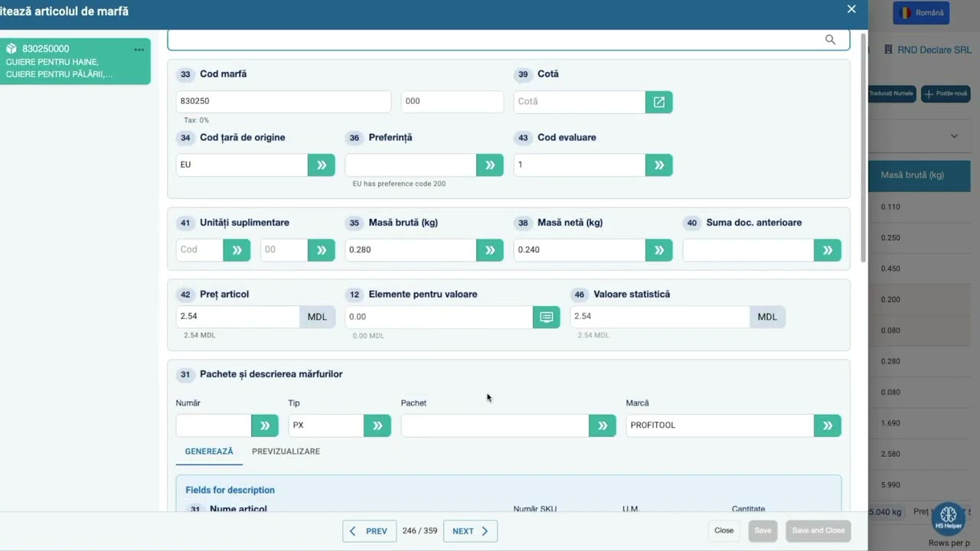Click the 5.990 cell in background table
Image resolution: width=980 pixels, height=551 pixels.
890,485
